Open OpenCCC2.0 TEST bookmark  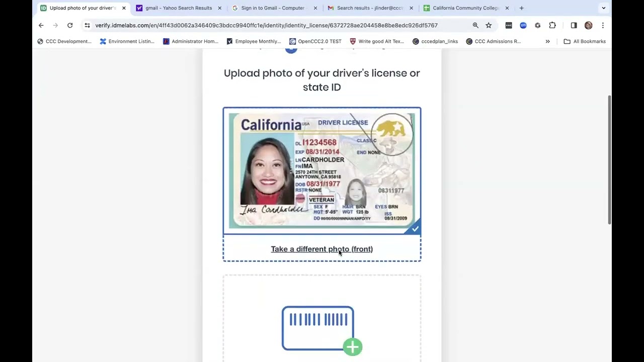pos(316,41)
